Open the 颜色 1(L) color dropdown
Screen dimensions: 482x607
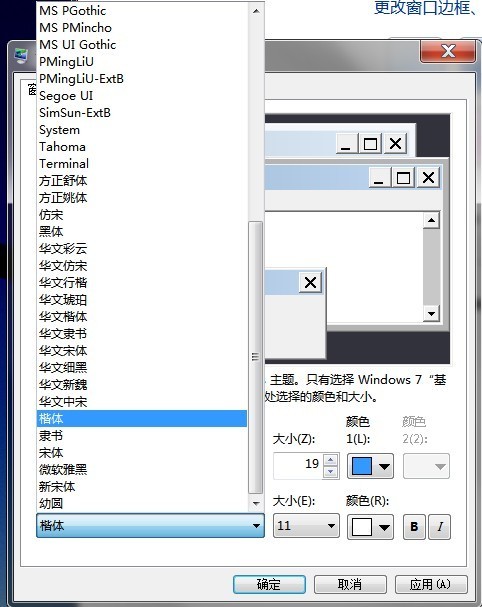point(371,466)
